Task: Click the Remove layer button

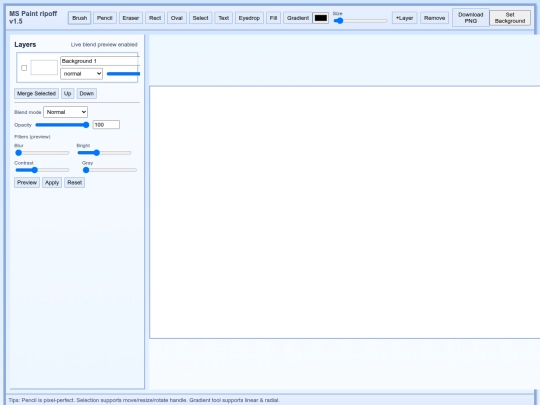Action: tap(435, 18)
